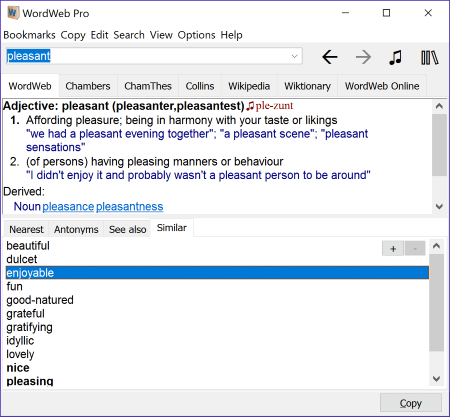The width and height of the screenshot is (450, 417).
Task: Open the Options menu
Action: [x=196, y=35]
